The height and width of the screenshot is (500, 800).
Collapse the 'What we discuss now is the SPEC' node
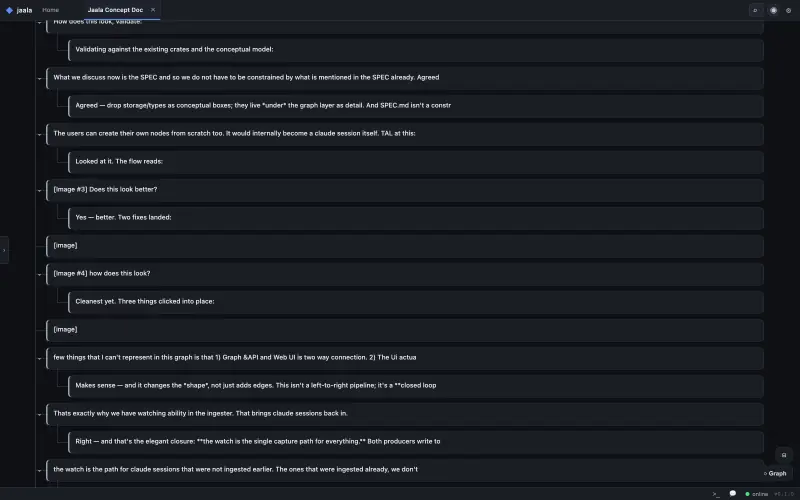pyautogui.click(x=39, y=78)
